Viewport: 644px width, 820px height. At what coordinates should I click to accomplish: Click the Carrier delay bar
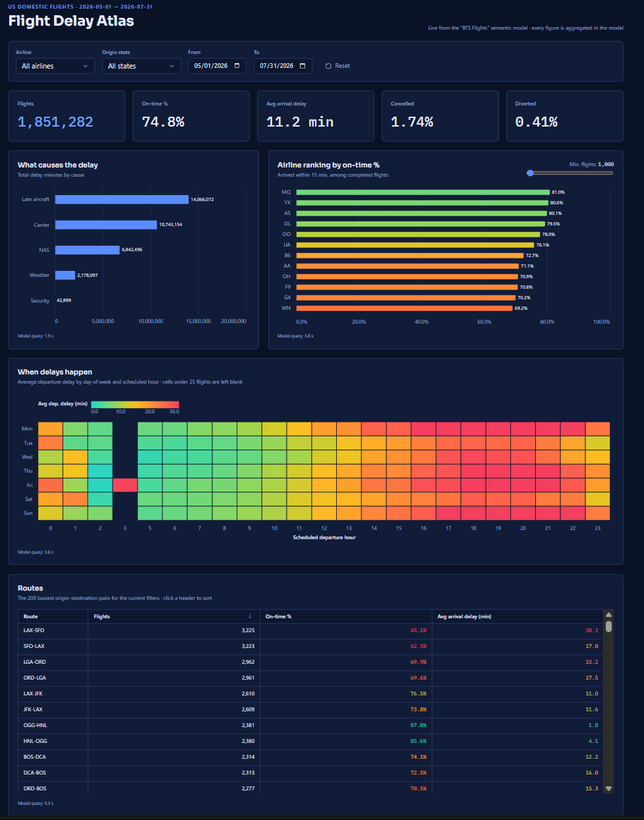pyautogui.click(x=106, y=225)
